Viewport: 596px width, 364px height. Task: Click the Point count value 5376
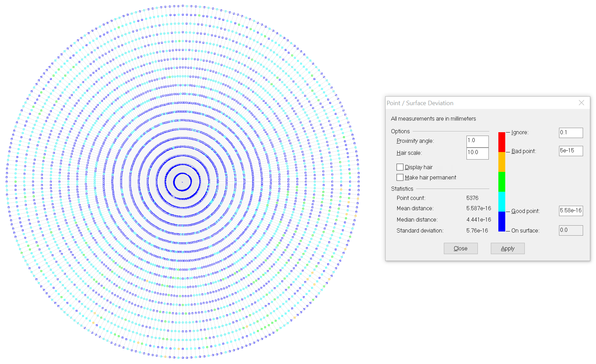(x=472, y=198)
